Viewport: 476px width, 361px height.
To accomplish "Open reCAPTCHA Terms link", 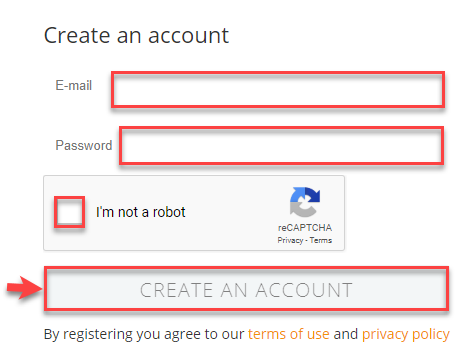I will (x=321, y=240).
